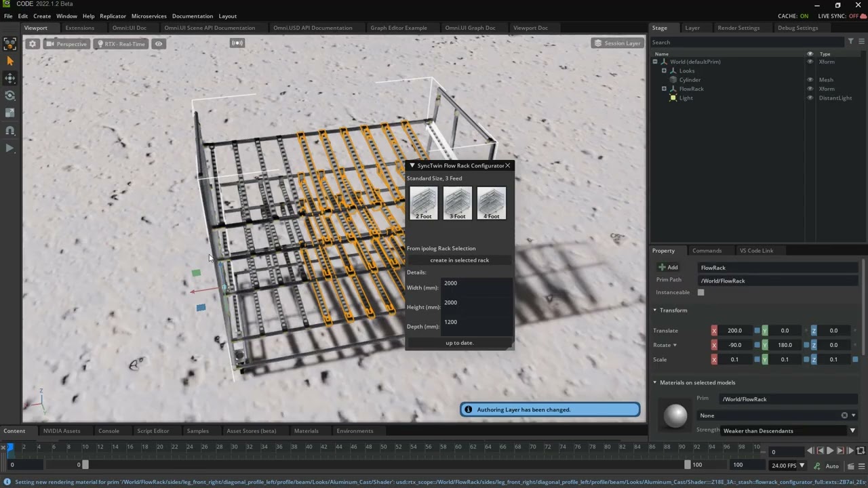This screenshot has height=488, width=868.
Task: Activate the Scale tool
Action: pos(10,113)
